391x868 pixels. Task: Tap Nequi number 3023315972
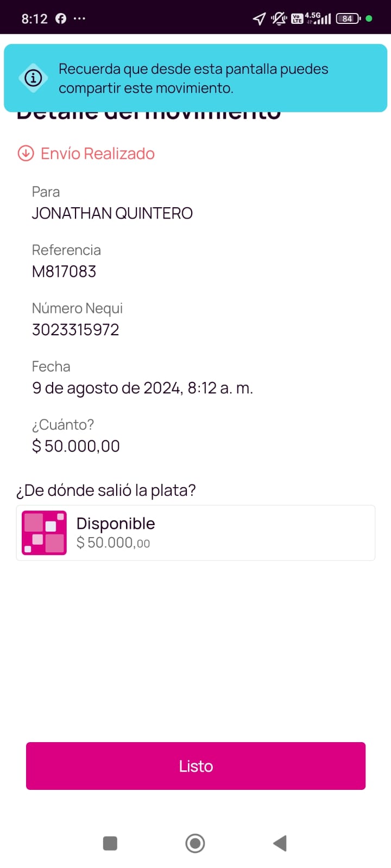pyautogui.click(x=75, y=329)
